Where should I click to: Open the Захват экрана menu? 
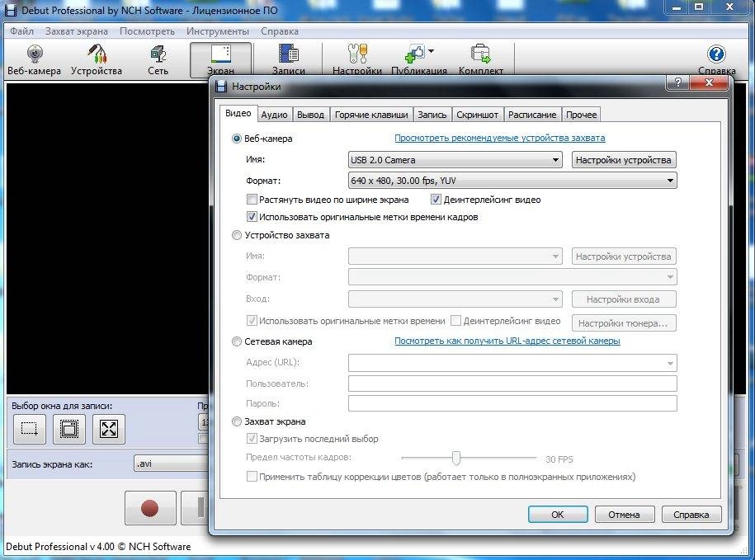[77, 31]
